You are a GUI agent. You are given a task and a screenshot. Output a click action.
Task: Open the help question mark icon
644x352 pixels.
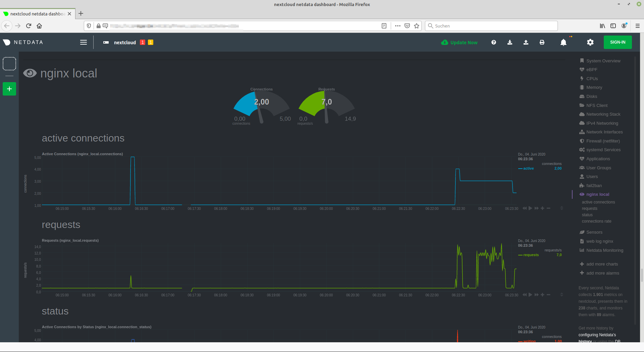tap(494, 42)
